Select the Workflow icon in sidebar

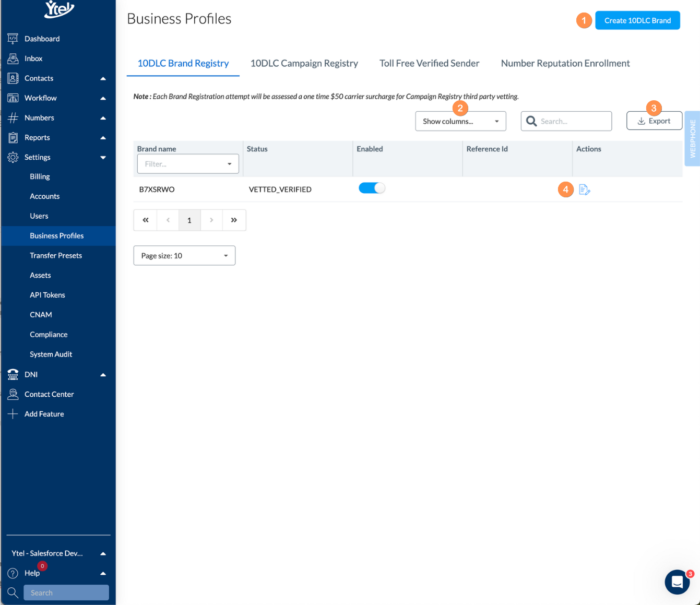click(x=13, y=98)
